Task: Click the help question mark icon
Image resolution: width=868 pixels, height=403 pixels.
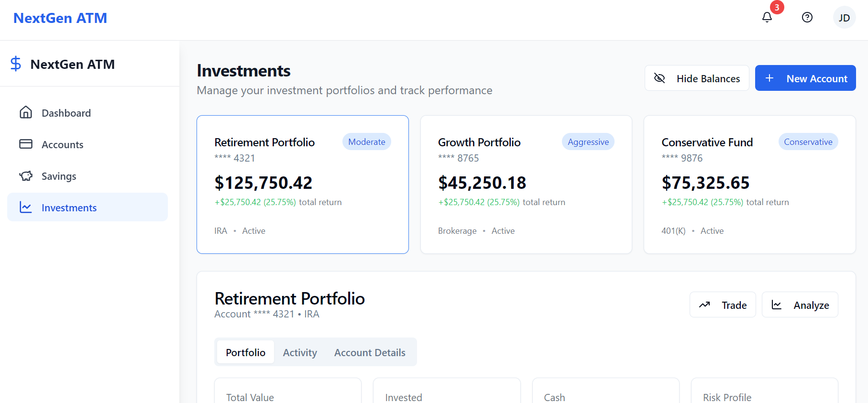Action: click(807, 17)
